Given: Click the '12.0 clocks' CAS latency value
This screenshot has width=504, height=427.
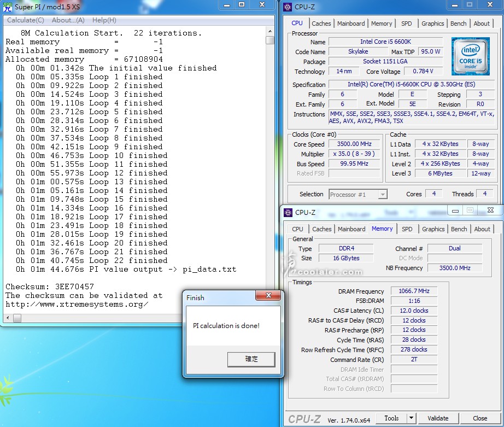Looking at the screenshot, I should point(414,311).
